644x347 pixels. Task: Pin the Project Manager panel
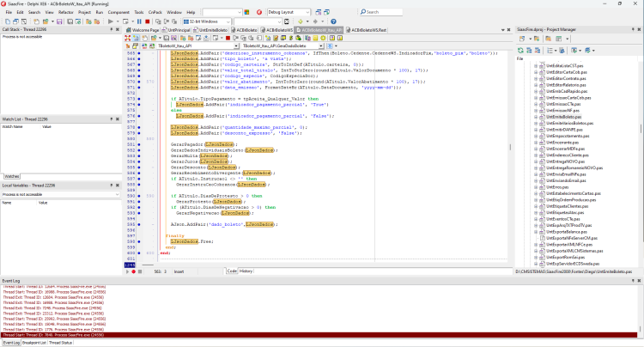[633, 29]
